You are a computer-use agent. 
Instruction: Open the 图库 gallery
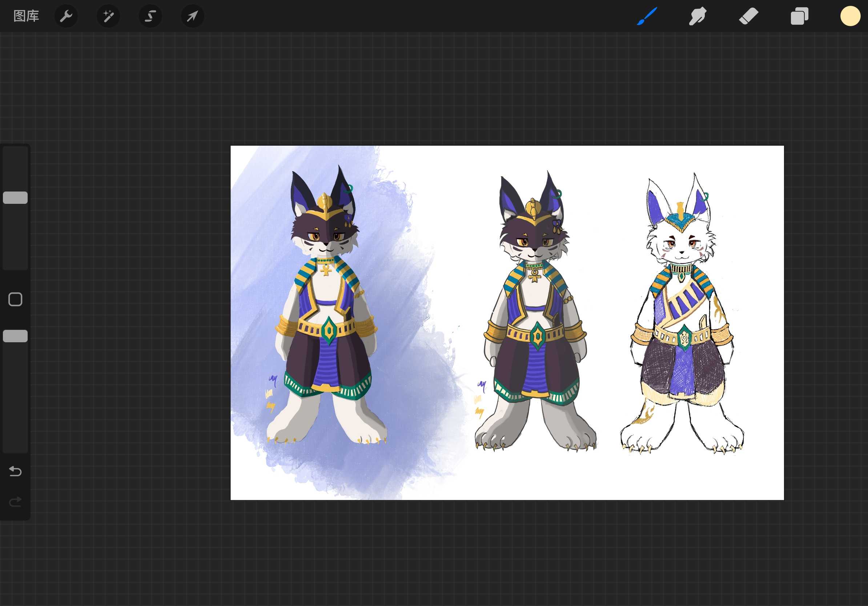26,16
